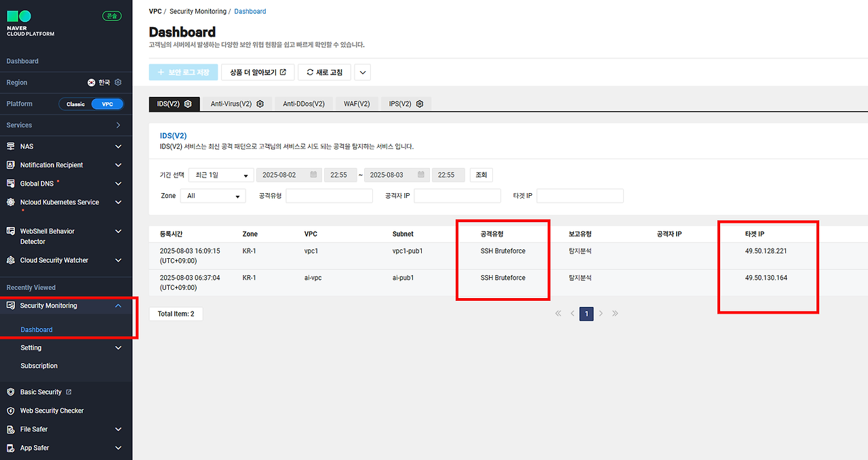Screen dimensions: 868x460
Task: Click the Cloud Security Watcher icon
Action: [10, 260]
